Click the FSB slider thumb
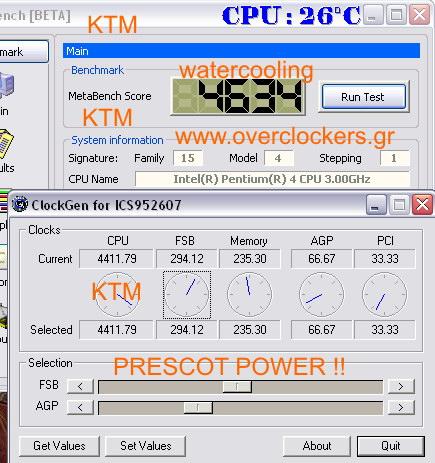 [x=237, y=387]
